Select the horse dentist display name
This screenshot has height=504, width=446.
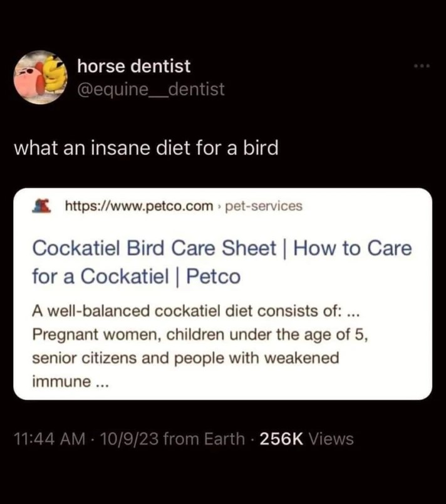point(133,65)
